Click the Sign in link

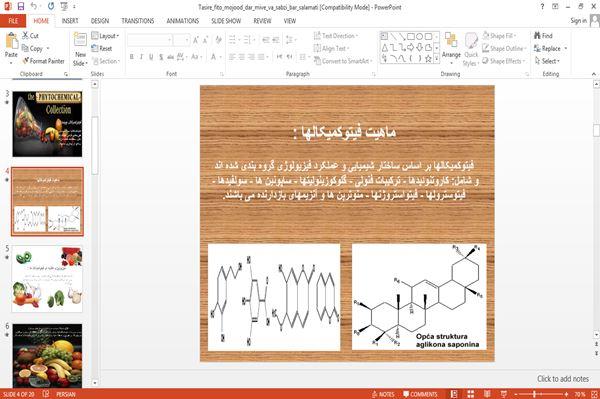[578, 21]
